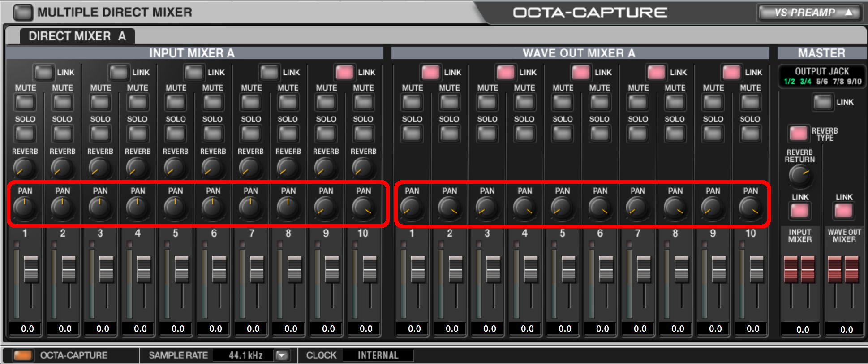
Task: Disable LINK for wave out channels 9 and 10
Action: 732,72
